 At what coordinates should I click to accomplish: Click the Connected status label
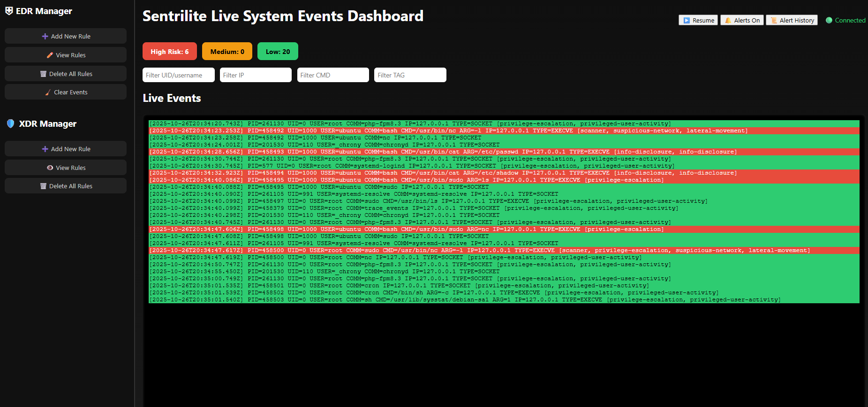[850, 20]
